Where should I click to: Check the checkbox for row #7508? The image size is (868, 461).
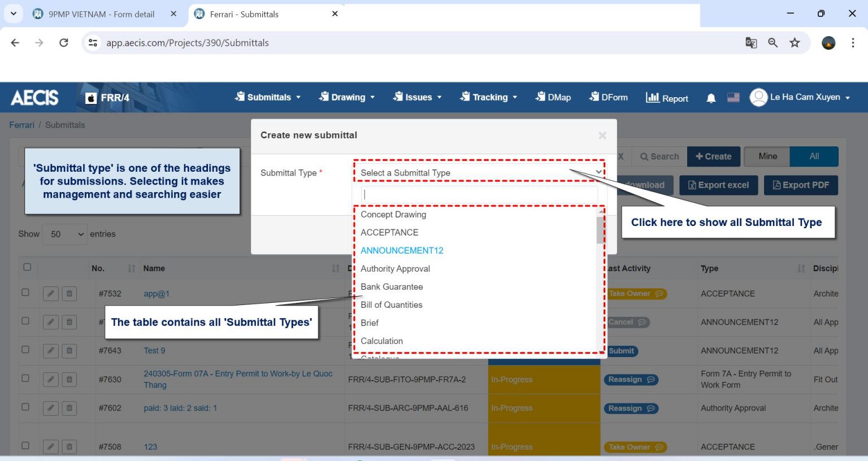25,446
